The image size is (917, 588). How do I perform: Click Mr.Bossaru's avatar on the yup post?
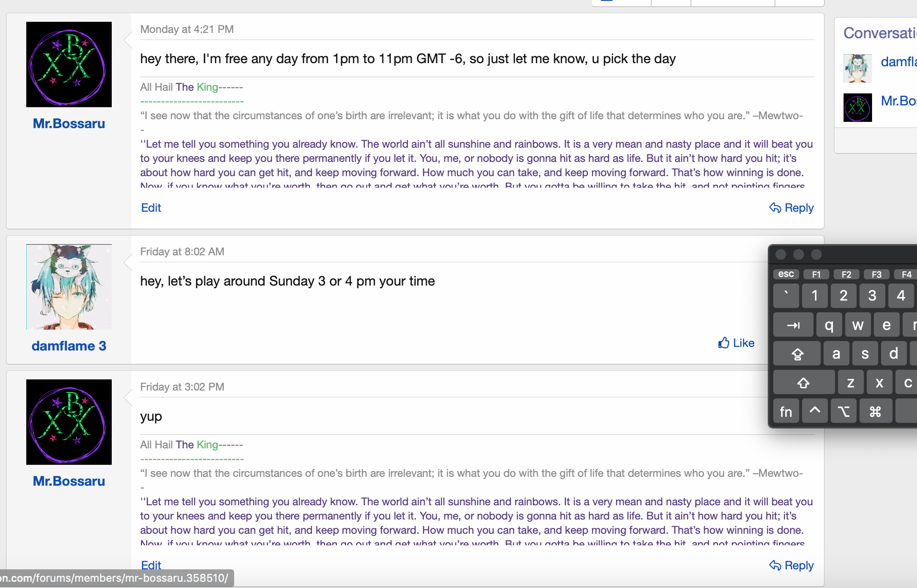(69, 422)
